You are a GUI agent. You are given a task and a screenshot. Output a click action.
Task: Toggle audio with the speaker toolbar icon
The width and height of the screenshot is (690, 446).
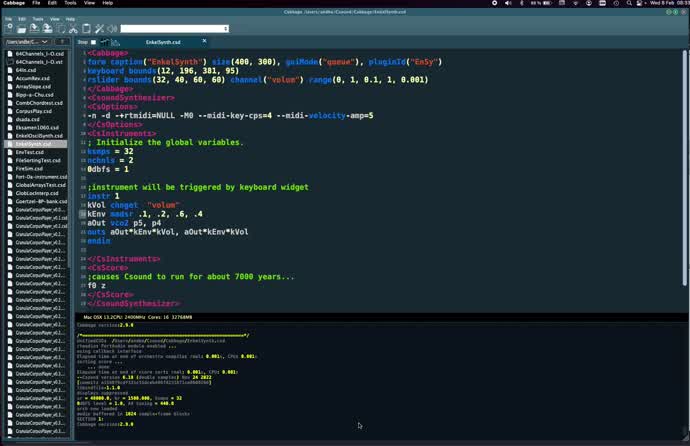(112, 29)
